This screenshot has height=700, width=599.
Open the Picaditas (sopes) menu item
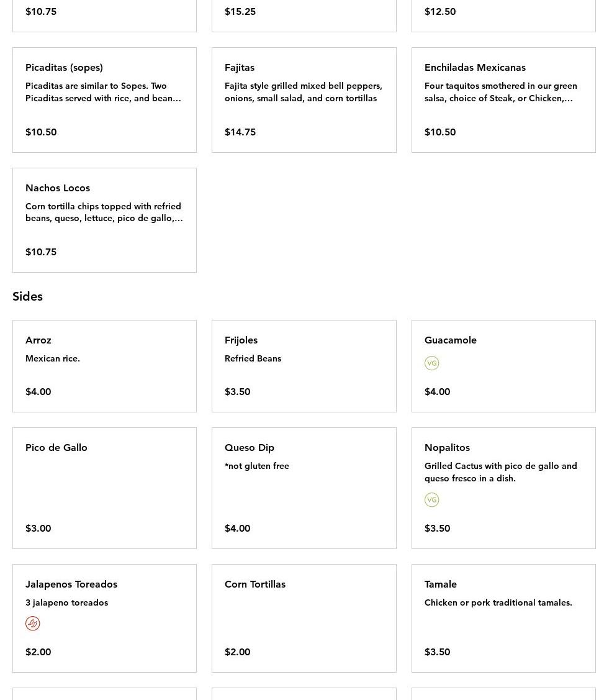104,99
